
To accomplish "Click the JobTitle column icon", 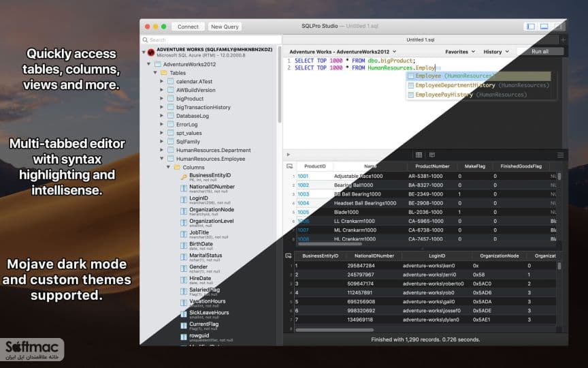I will pos(184,234).
